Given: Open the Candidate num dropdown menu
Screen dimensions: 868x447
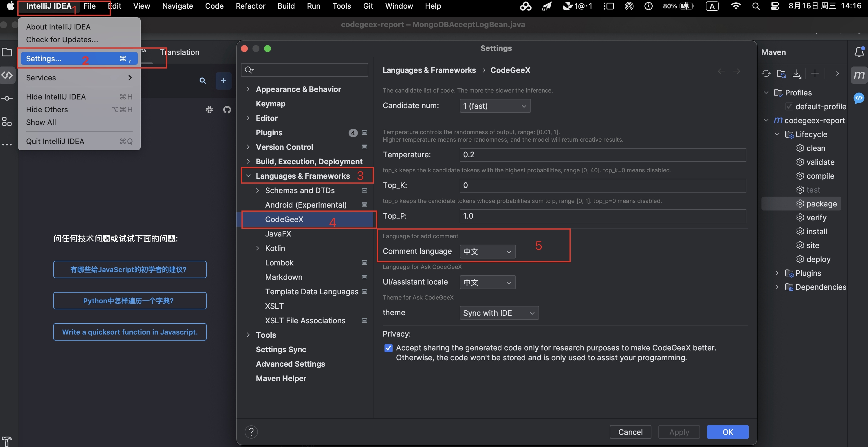Looking at the screenshot, I should [x=494, y=106].
